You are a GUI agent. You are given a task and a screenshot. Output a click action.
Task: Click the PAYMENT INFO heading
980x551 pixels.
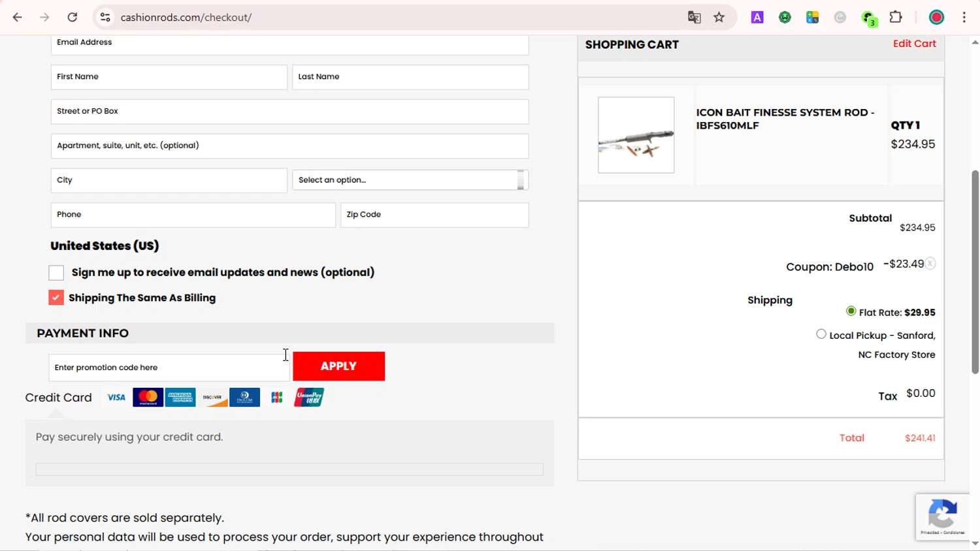83,334
